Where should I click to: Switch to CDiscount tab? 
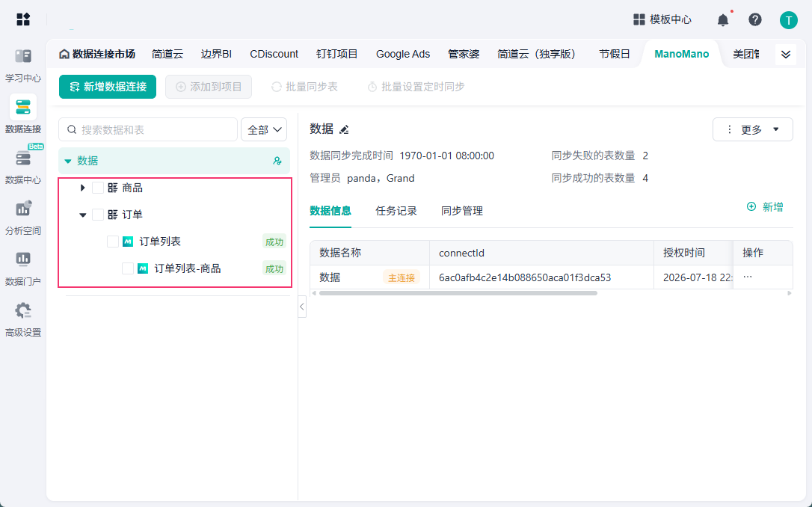pyautogui.click(x=274, y=54)
